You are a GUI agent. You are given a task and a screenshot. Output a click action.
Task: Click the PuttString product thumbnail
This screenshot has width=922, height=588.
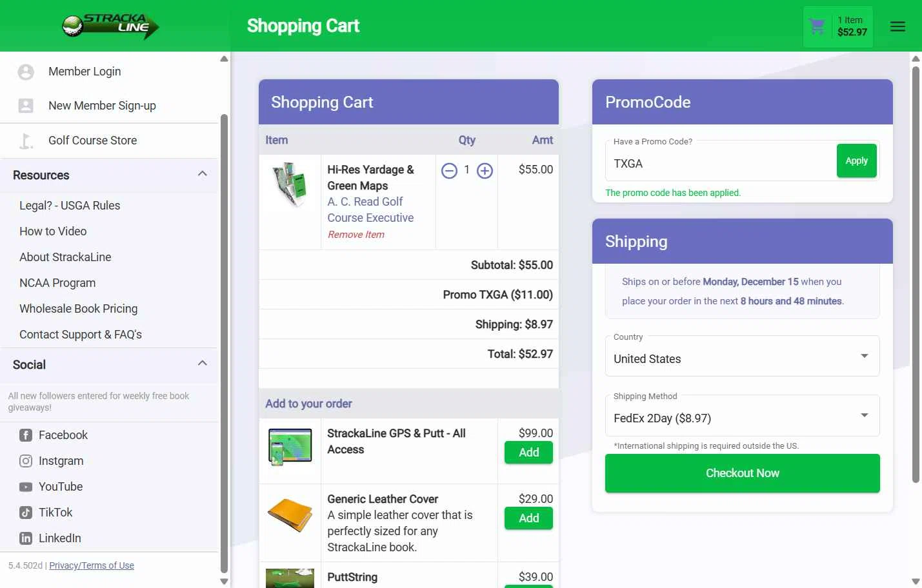290,578
